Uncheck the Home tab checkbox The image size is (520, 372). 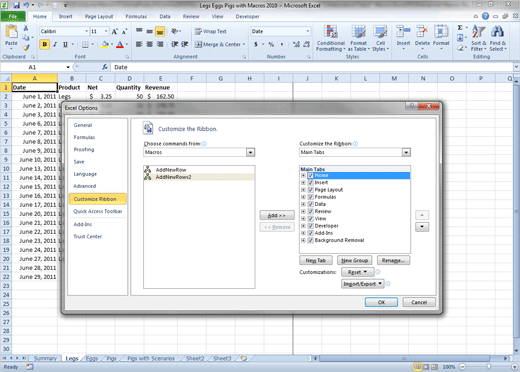pos(311,175)
